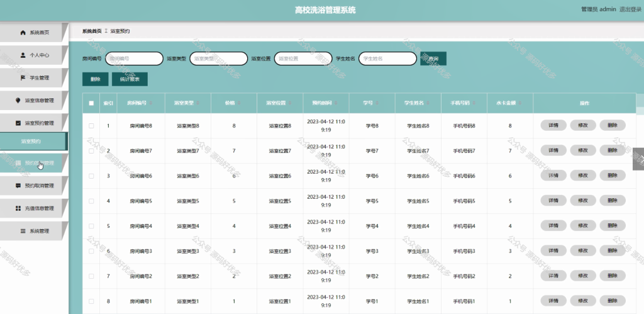Sort the table by 手机号码 column arrows
This screenshot has height=314, width=644.
click(474, 103)
